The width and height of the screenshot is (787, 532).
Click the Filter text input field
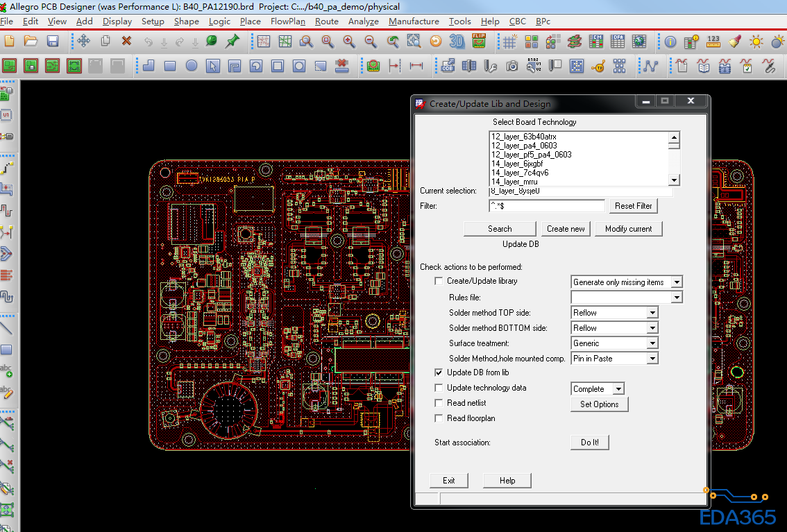tap(547, 206)
